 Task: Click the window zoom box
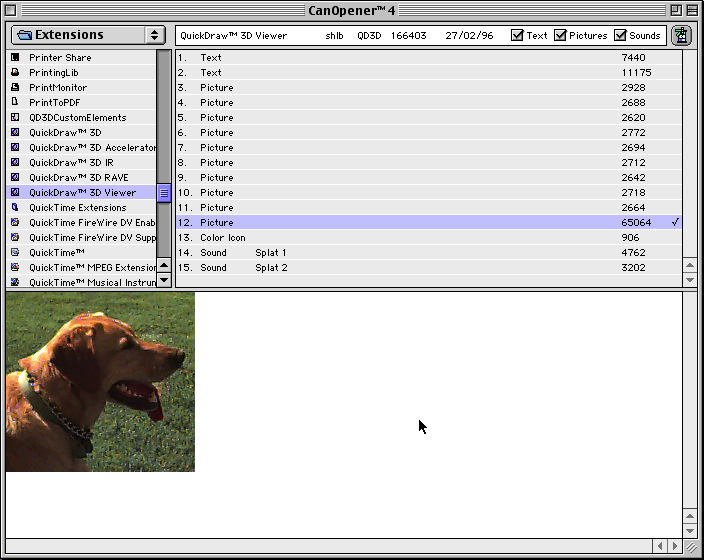point(676,10)
